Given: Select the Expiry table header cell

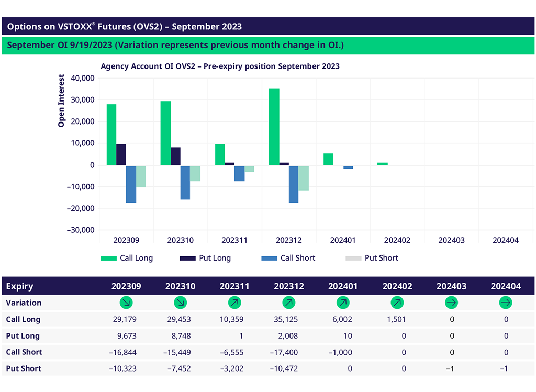Looking at the screenshot, I should coord(20,286).
